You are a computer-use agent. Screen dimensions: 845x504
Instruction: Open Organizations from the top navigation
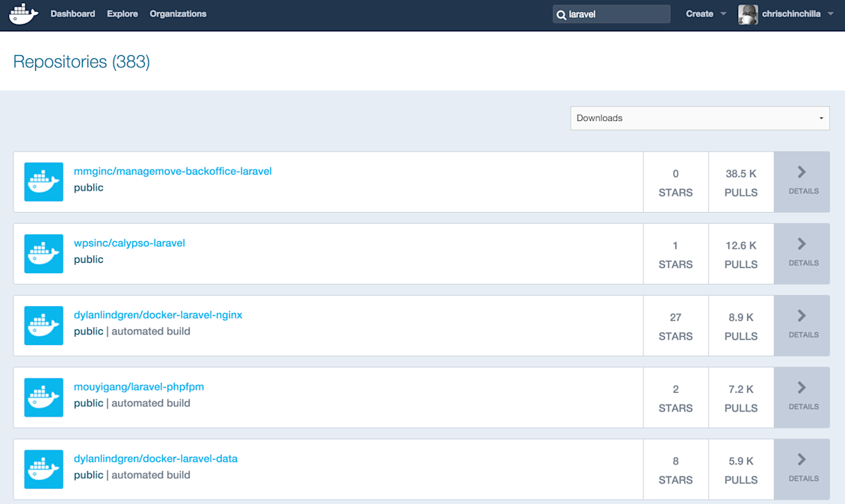click(x=178, y=13)
